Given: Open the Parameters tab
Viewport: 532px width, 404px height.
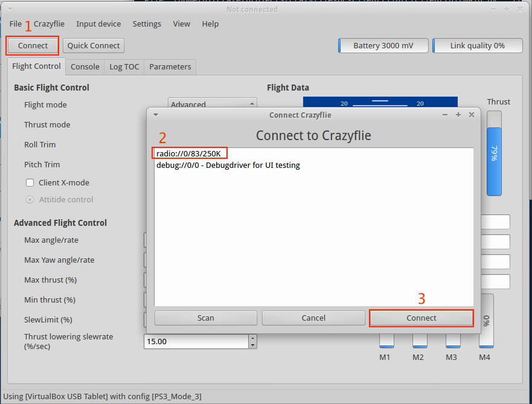Looking at the screenshot, I should (170, 67).
